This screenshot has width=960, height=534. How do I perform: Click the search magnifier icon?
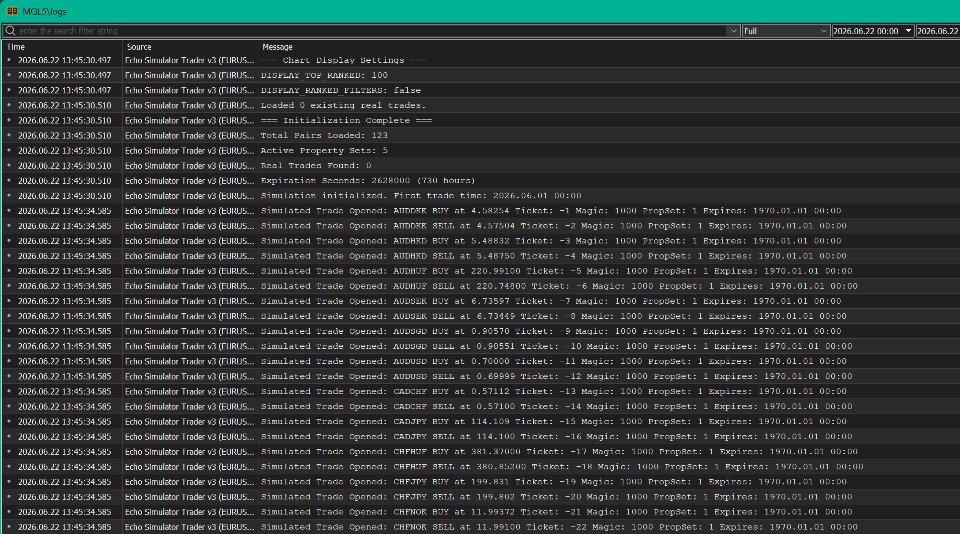click(10, 31)
